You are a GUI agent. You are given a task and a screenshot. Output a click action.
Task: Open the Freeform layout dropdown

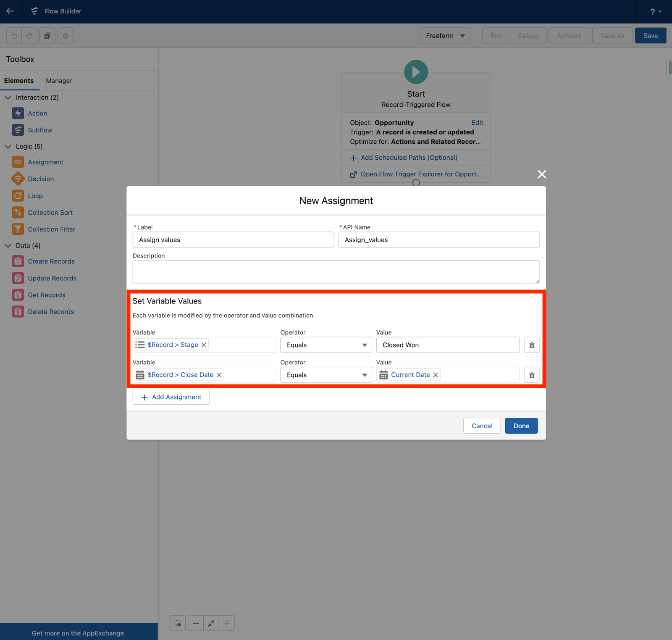[444, 35]
